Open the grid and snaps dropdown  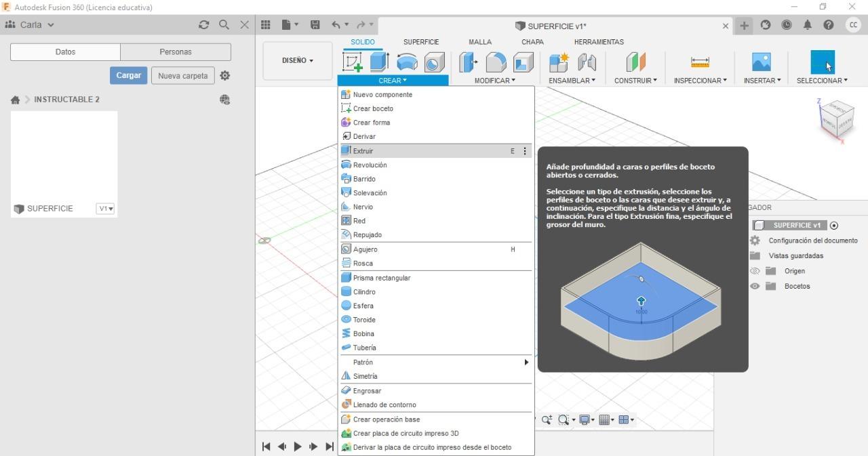coord(606,419)
